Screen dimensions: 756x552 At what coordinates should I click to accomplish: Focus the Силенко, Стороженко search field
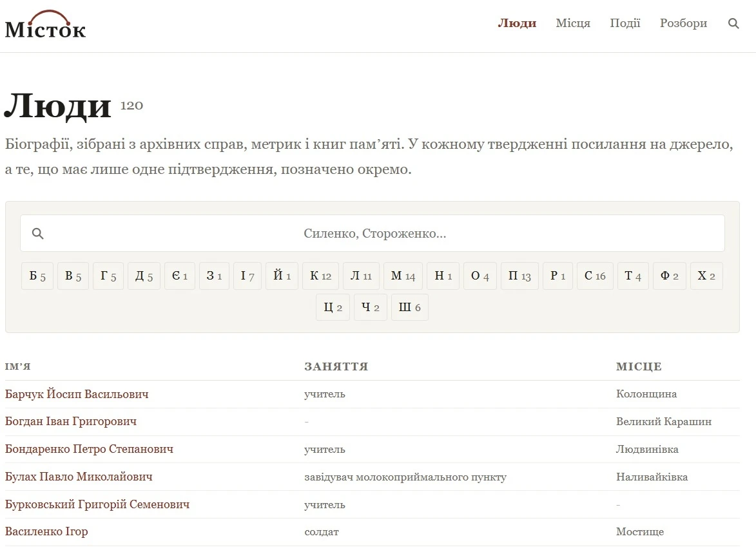[x=373, y=233]
